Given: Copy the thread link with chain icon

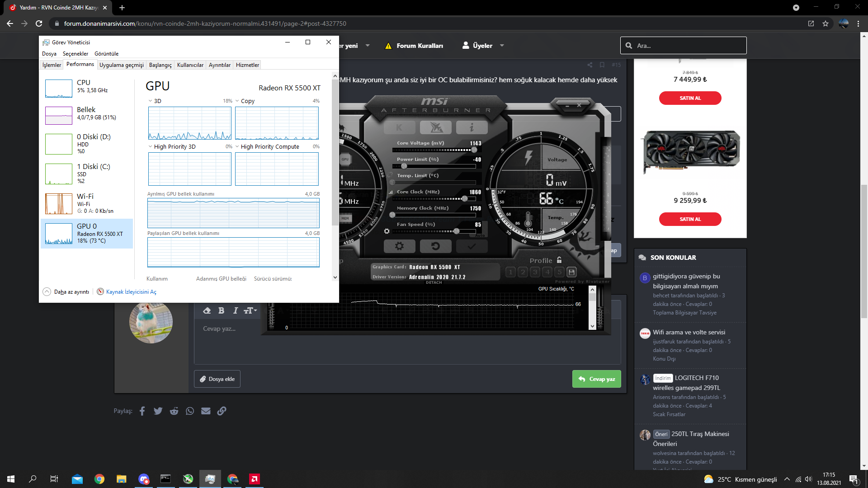Looking at the screenshot, I should [222, 411].
